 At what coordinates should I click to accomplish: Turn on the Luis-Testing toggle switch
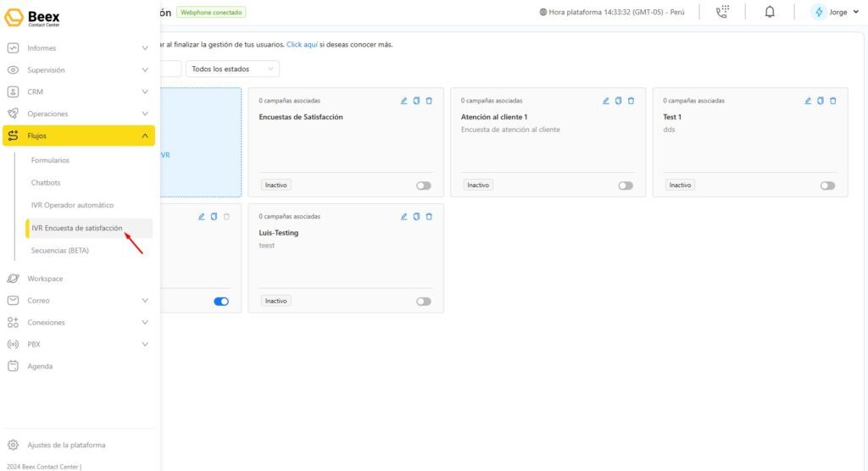click(x=423, y=302)
